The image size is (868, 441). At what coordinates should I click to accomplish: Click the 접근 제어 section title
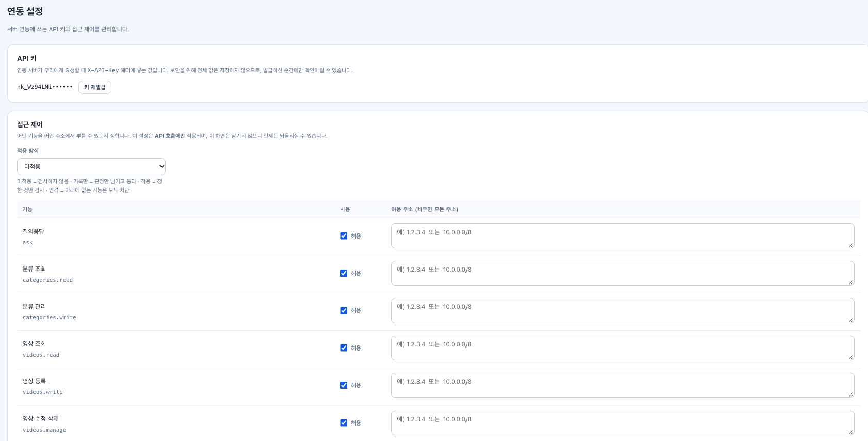[x=30, y=124]
